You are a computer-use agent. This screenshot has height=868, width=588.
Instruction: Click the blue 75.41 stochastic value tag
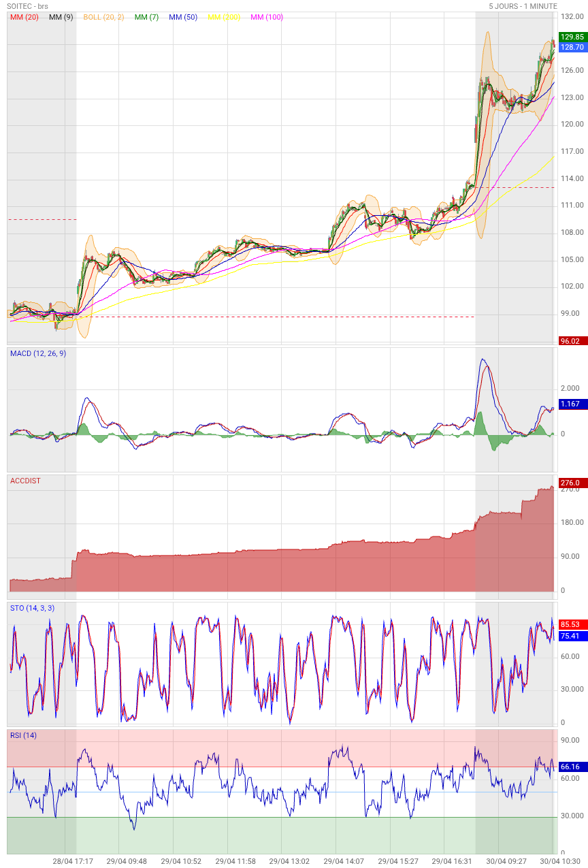pyautogui.click(x=572, y=636)
